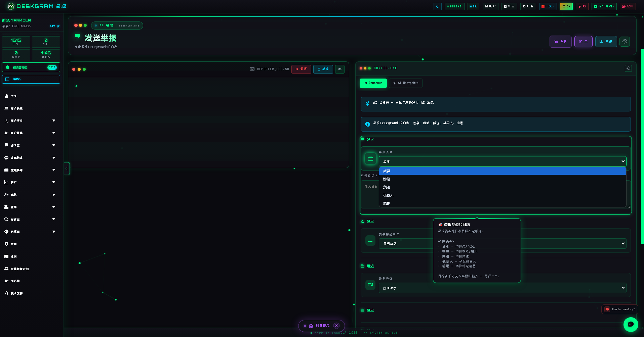Clear the log with the trash button
The height and width of the screenshot is (337, 644).
point(323,69)
